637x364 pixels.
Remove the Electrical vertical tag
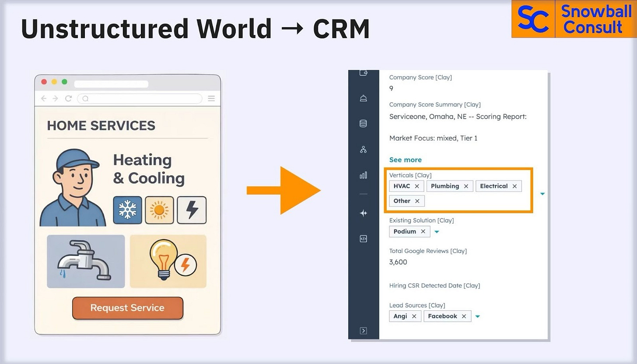point(514,186)
